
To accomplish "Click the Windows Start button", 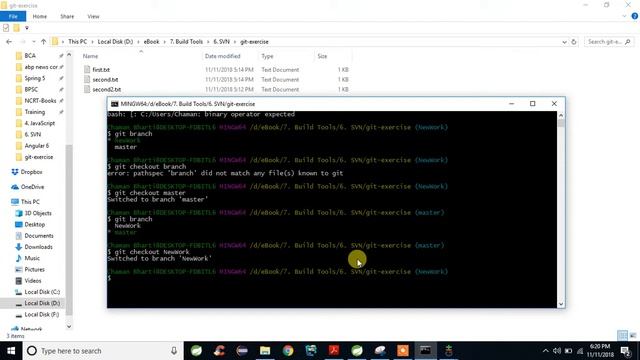I will (x=11, y=351).
